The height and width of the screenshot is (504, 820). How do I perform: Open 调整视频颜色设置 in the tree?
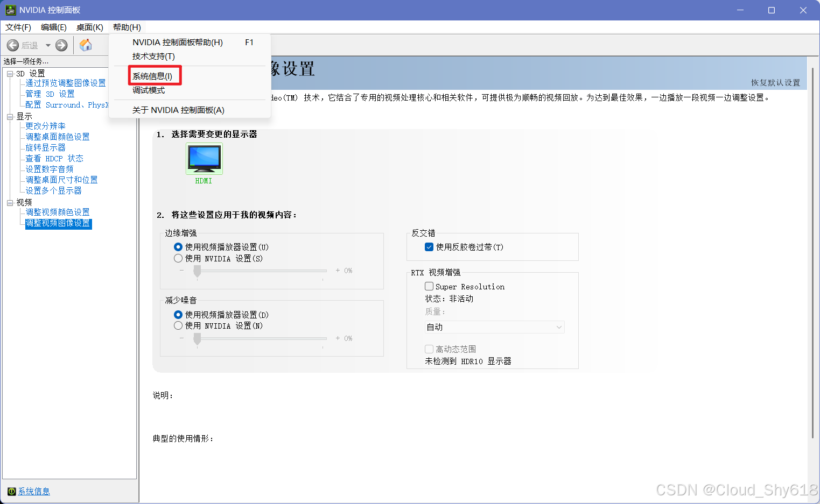58,212
